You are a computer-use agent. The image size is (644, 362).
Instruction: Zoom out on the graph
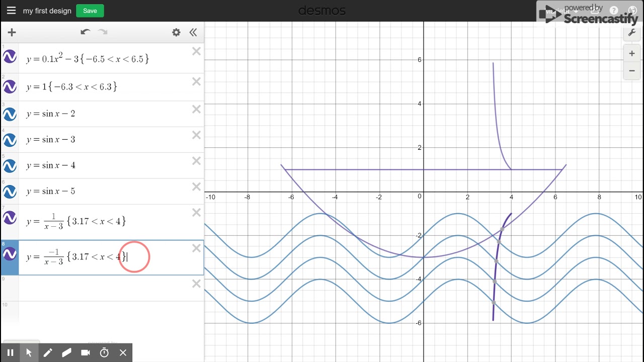click(x=632, y=70)
